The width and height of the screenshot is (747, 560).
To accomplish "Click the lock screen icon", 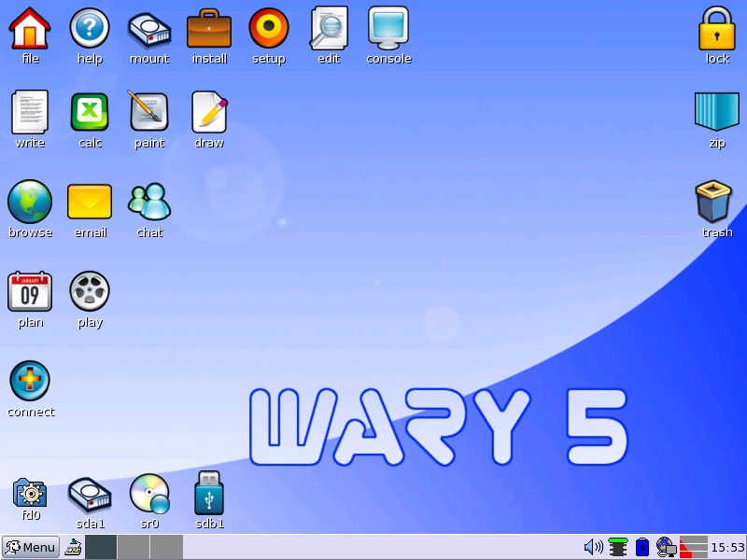I will (717, 28).
